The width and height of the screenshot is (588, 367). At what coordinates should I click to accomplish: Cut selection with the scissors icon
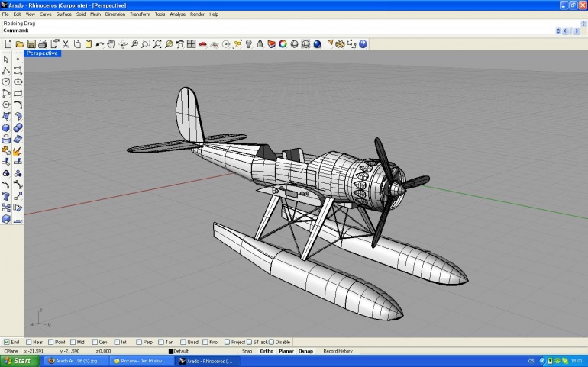[66, 44]
